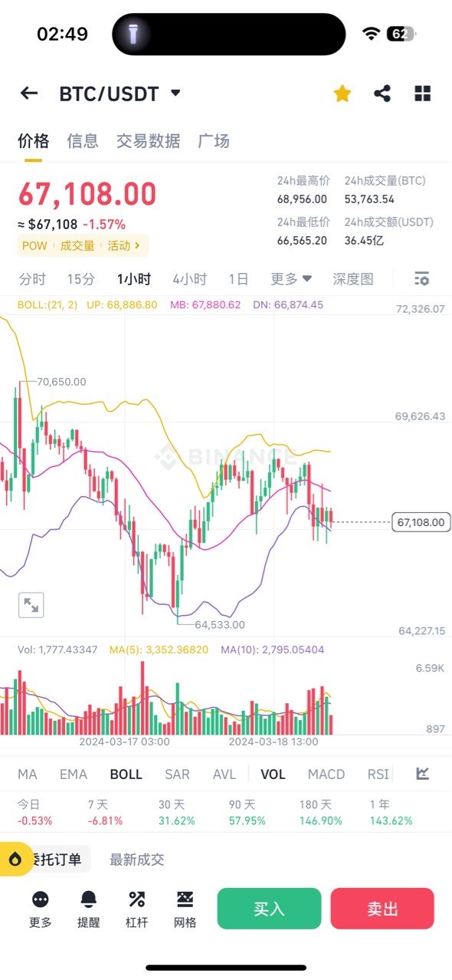Screen dimensions: 452x980
Task: Tap the grid layout icon top right
Action: (421, 93)
